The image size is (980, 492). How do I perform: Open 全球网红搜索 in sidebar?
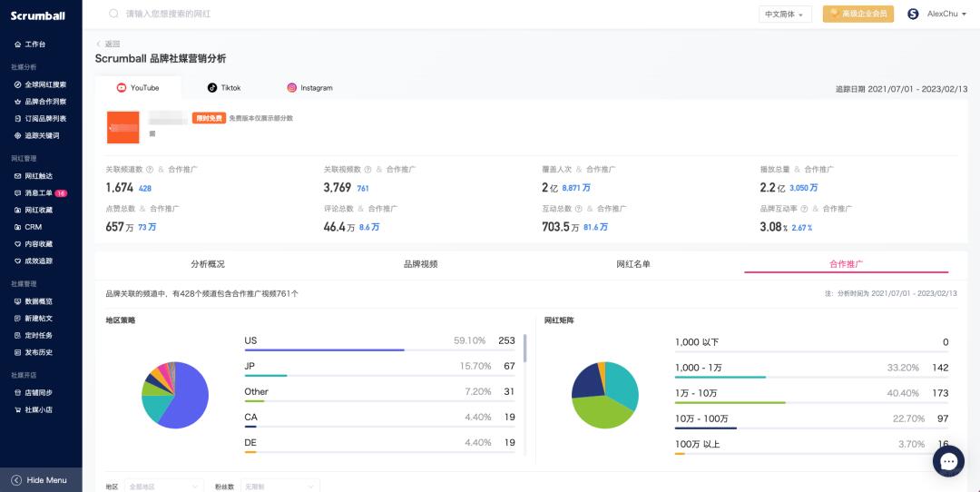point(40,84)
